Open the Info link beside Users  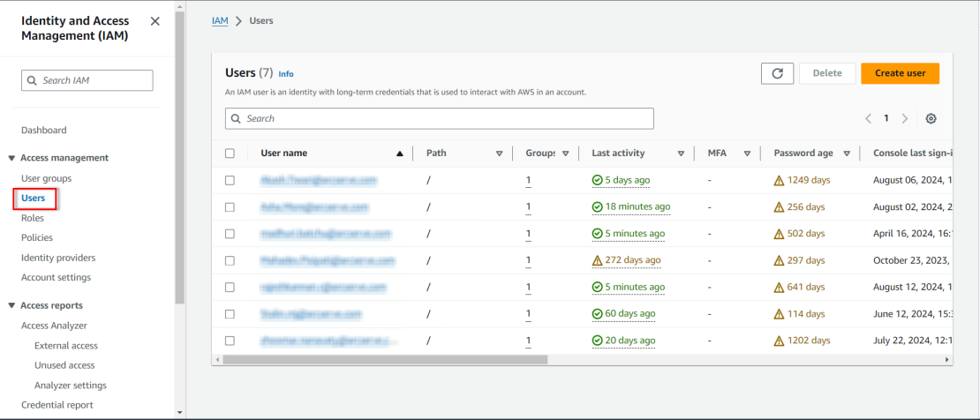286,74
